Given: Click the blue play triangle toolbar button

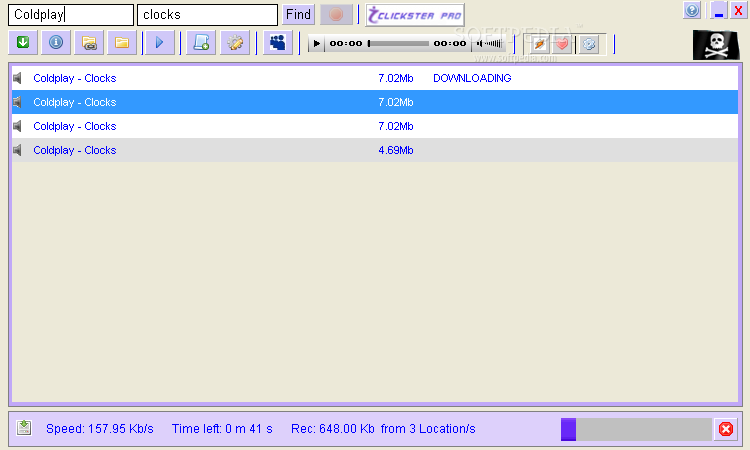Looking at the screenshot, I should [x=160, y=43].
